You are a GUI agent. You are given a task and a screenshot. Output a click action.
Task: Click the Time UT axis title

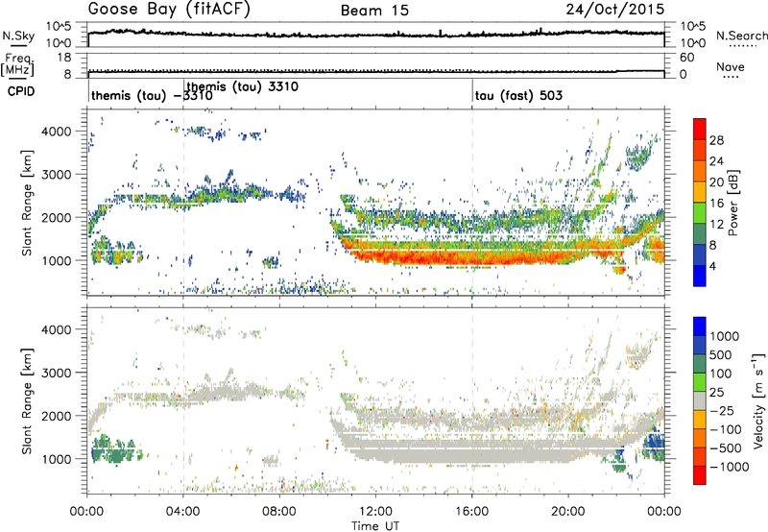(x=375, y=526)
